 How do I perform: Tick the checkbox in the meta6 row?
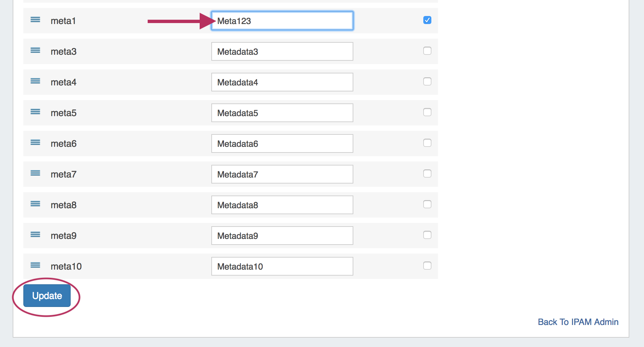click(x=427, y=143)
